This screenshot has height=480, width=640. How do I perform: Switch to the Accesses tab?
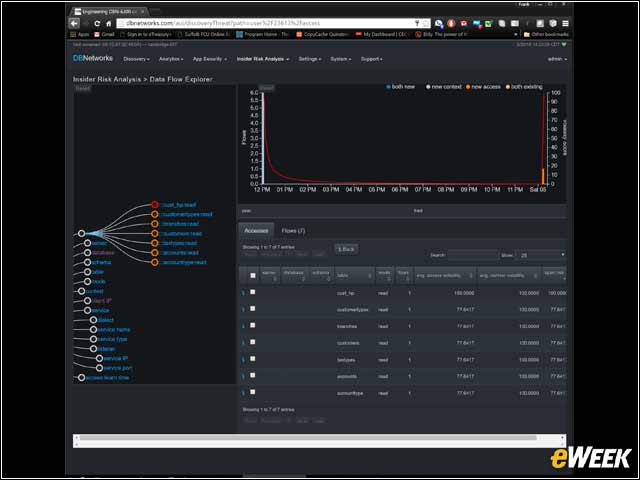tap(256, 231)
